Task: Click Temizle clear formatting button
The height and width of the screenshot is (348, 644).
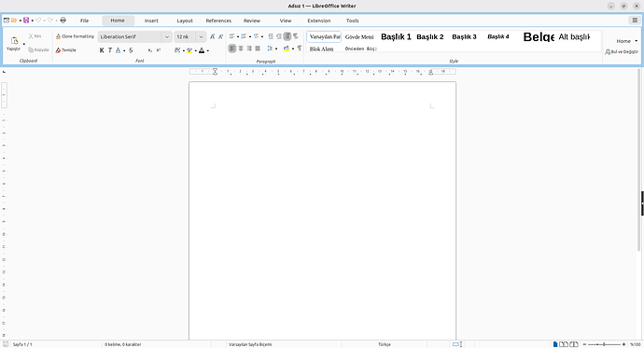Action: tap(66, 50)
